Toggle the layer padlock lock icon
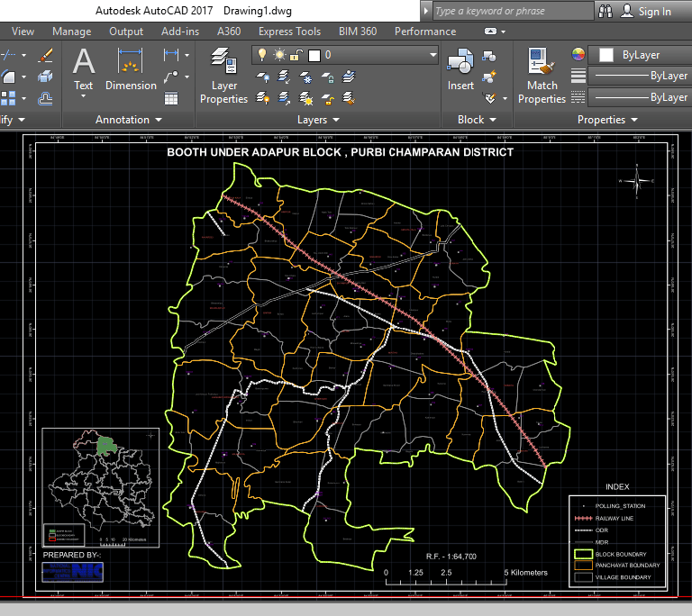This screenshot has width=692, height=616. [x=296, y=55]
